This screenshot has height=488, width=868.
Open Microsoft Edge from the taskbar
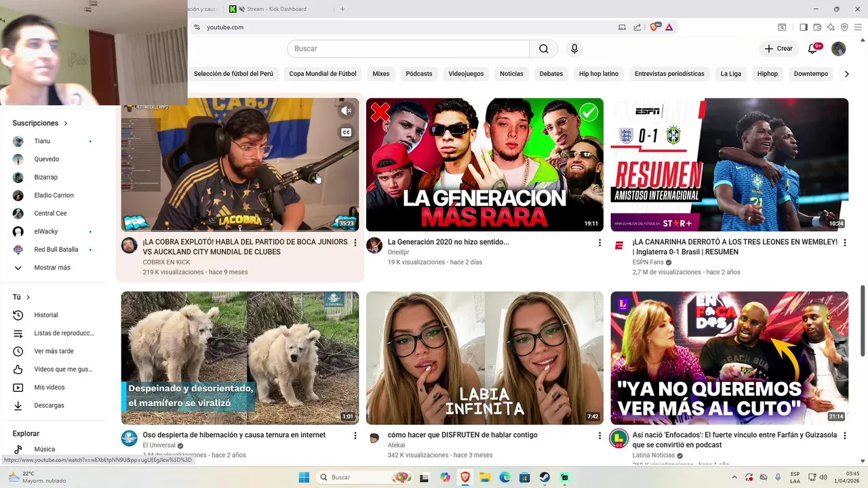click(505, 477)
